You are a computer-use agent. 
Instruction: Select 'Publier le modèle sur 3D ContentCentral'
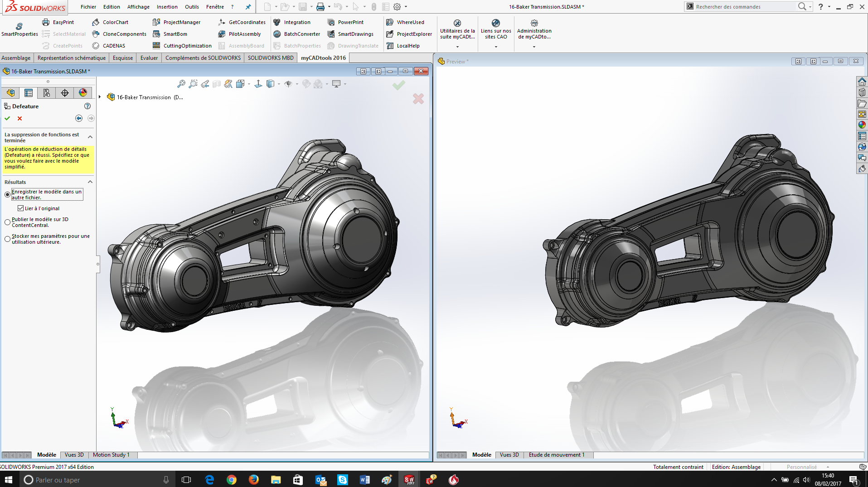pos(7,222)
